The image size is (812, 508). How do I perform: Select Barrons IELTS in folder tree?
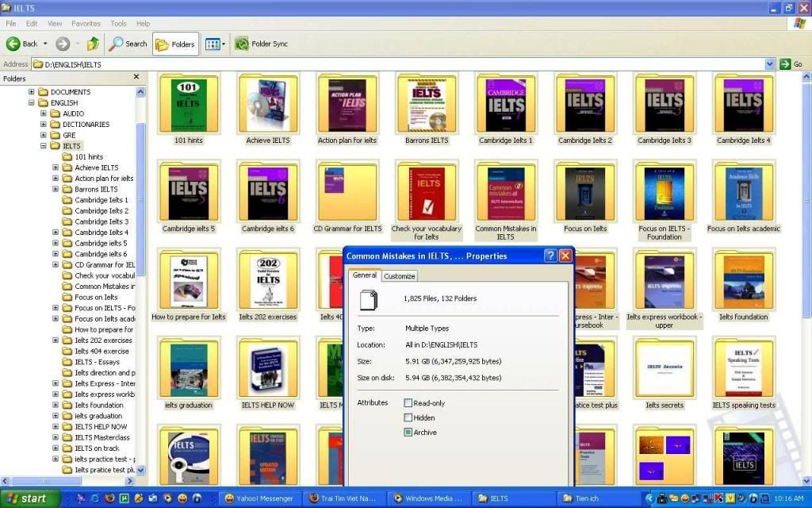coord(96,189)
